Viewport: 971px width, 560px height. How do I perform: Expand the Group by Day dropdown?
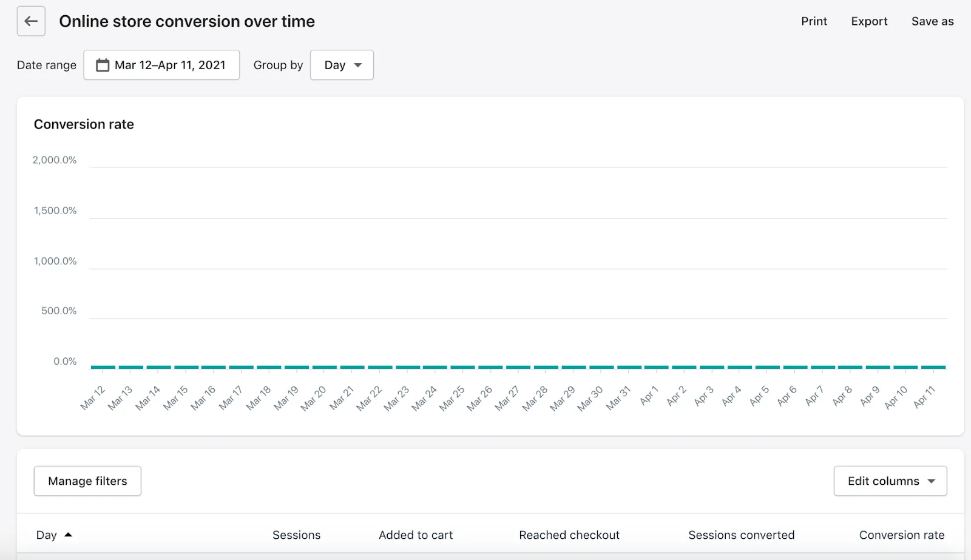pos(342,65)
